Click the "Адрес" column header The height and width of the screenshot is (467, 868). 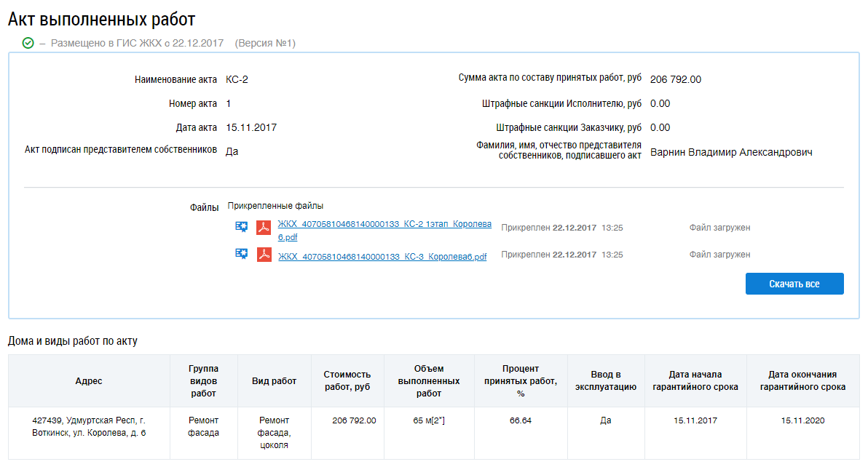89,381
